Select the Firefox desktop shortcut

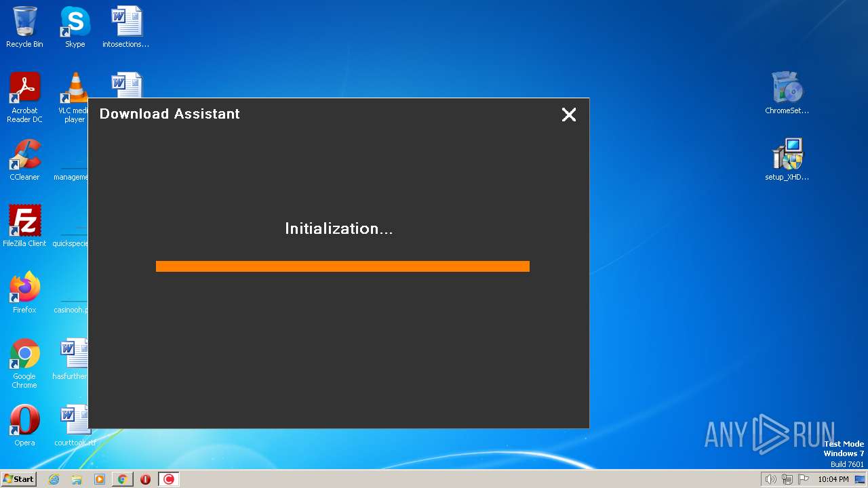click(24, 293)
